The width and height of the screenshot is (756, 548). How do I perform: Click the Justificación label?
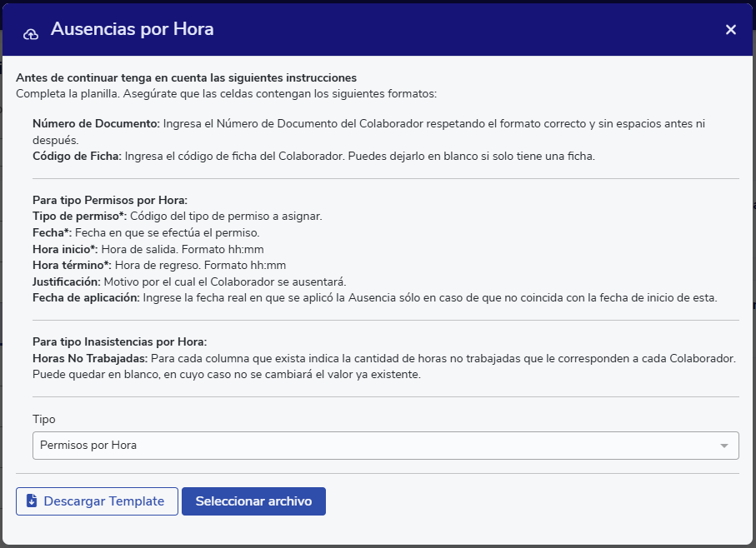tap(67, 281)
